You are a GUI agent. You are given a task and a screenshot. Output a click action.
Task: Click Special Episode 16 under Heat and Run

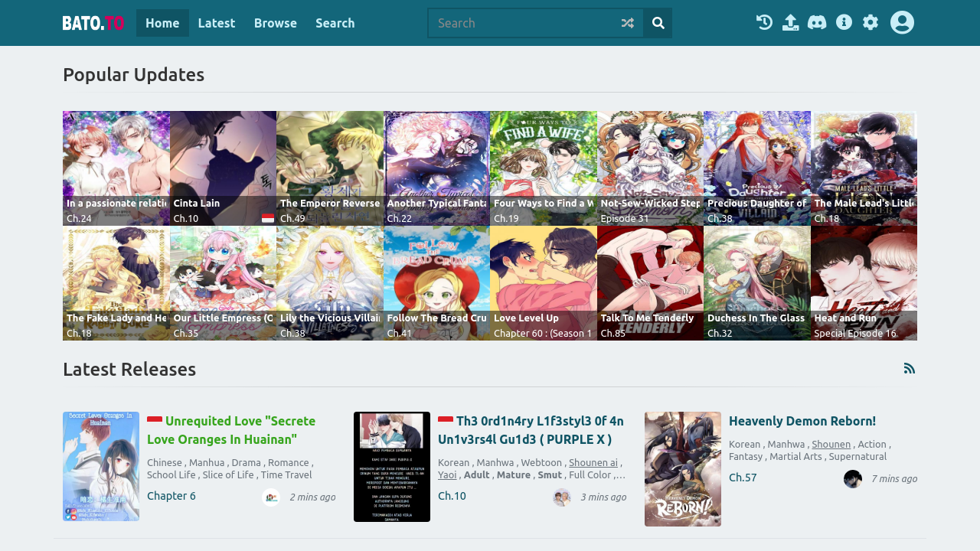(x=855, y=333)
